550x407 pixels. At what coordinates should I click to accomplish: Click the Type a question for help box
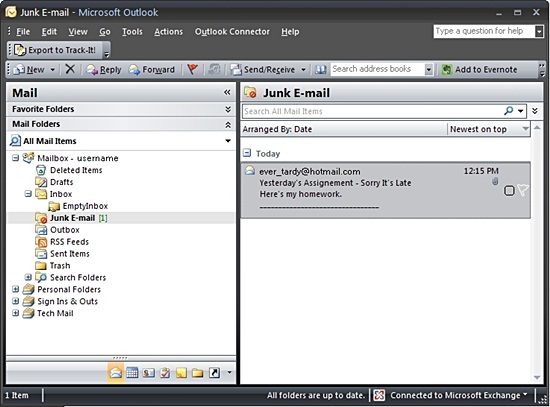pyautogui.click(x=484, y=31)
